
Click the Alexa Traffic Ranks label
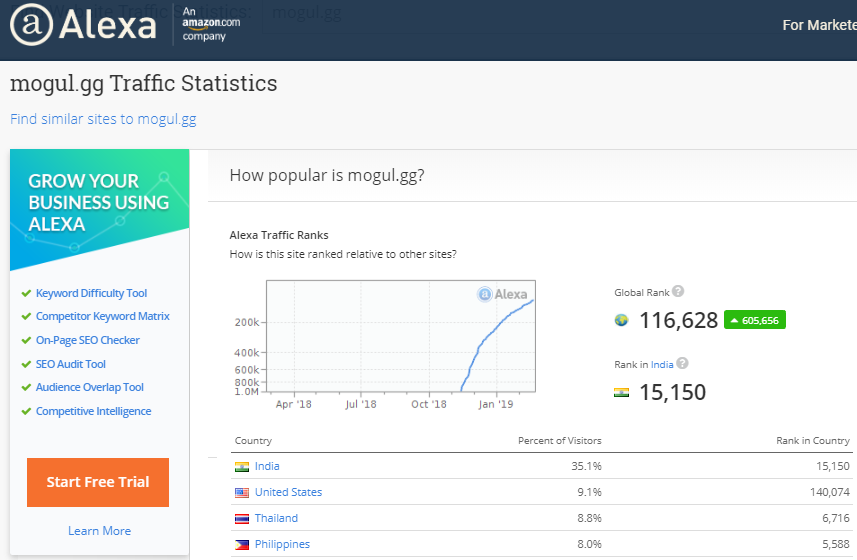click(279, 235)
